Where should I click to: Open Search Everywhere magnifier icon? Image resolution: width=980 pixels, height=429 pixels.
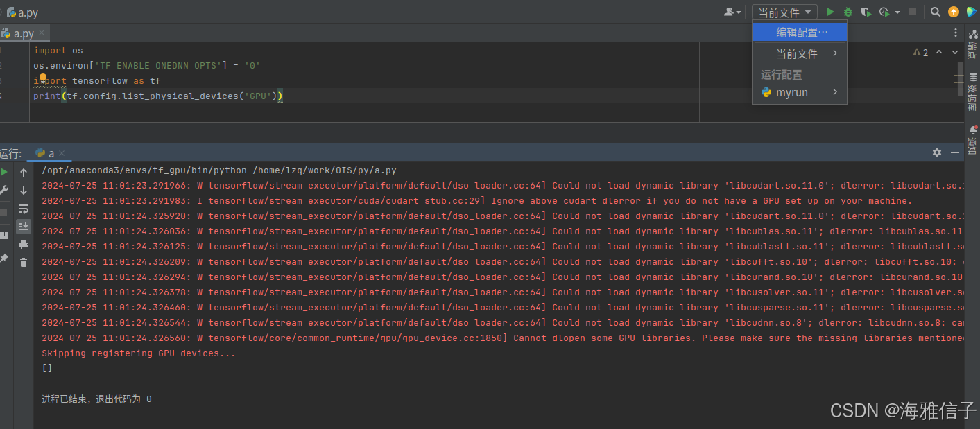(x=936, y=12)
